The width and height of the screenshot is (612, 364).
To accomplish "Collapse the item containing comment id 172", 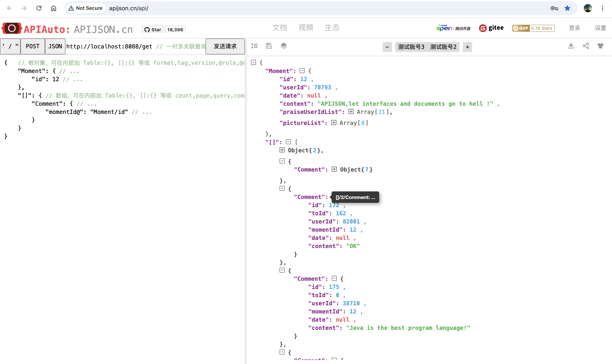I will [282, 188].
